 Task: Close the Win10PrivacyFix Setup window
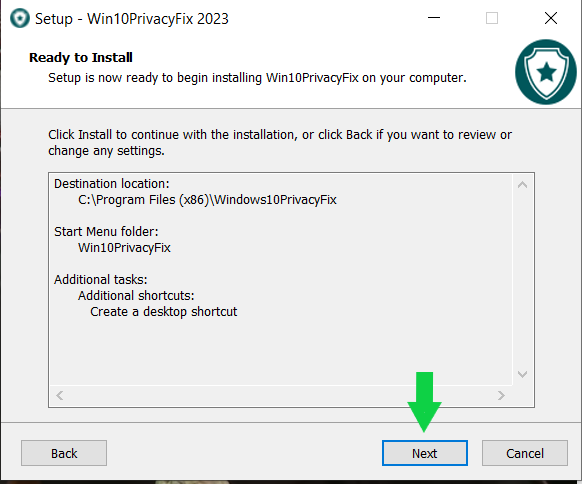pos(551,18)
